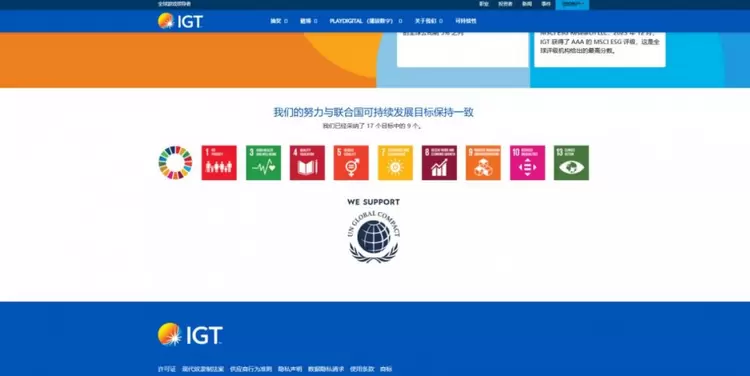Open the 使用条款 footer link
This screenshot has height=376, width=750.
(x=362, y=369)
